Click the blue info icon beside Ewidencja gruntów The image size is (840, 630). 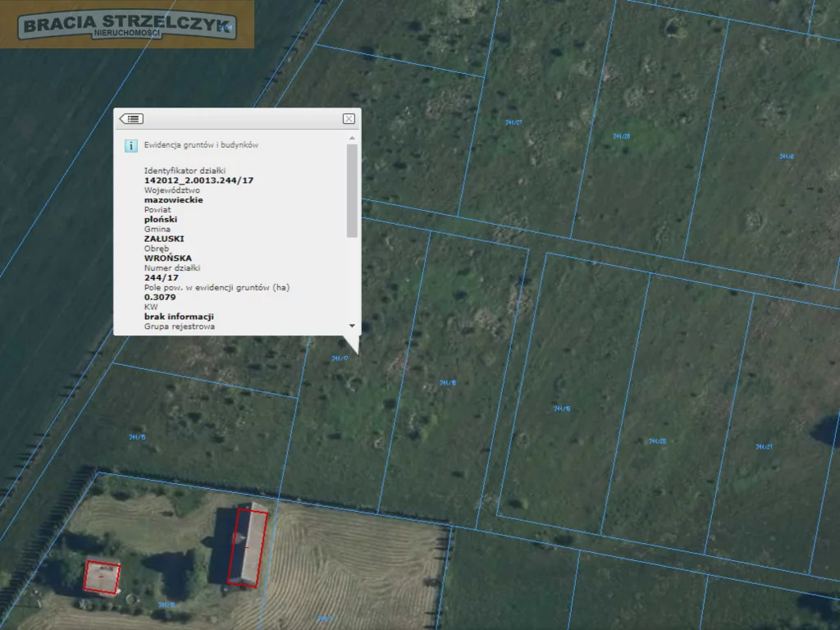[x=130, y=145]
